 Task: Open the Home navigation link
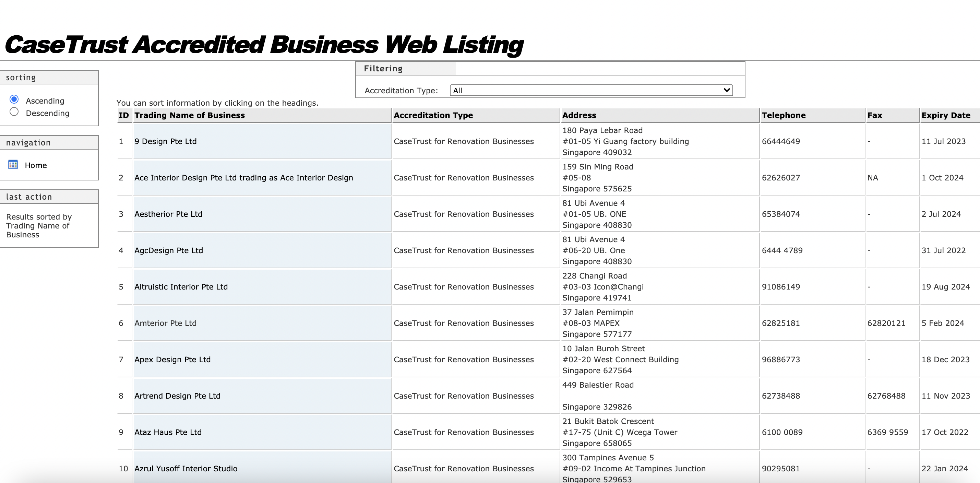pyautogui.click(x=36, y=165)
